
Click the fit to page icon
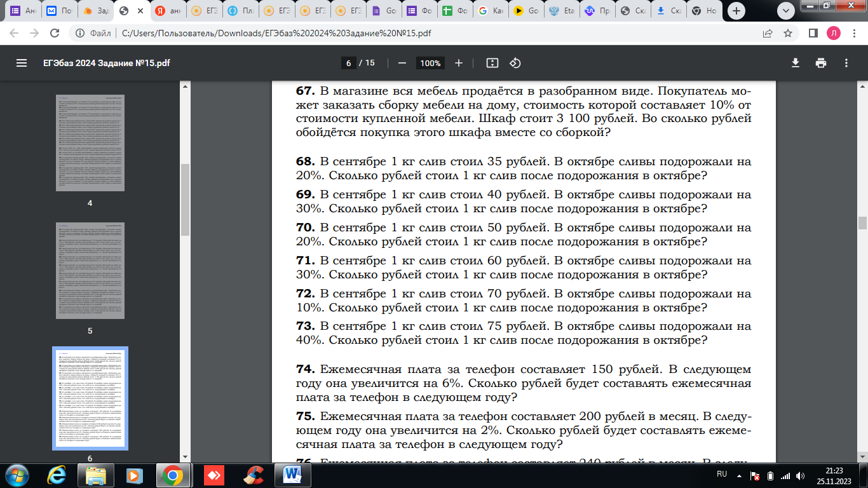492,63
